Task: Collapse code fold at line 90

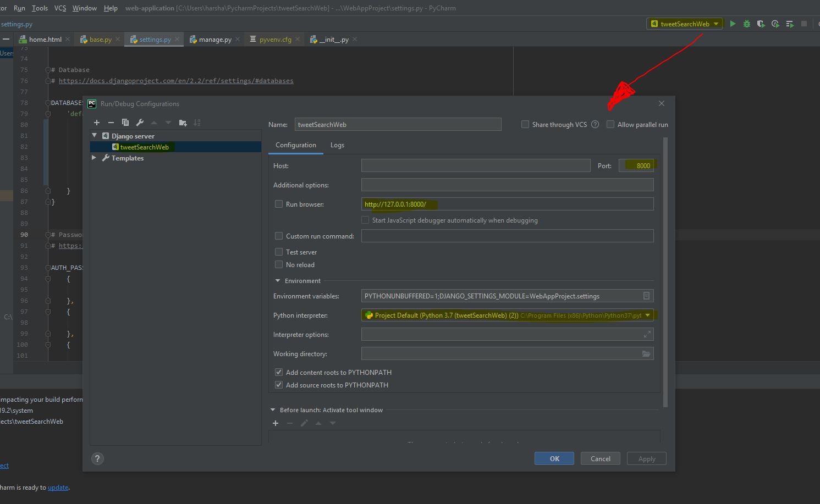Action: click(x=48, y=235)
